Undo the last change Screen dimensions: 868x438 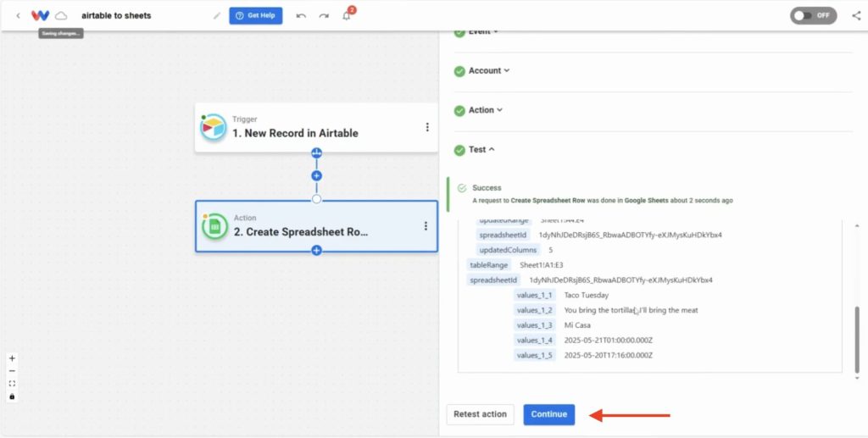(301, 15)
